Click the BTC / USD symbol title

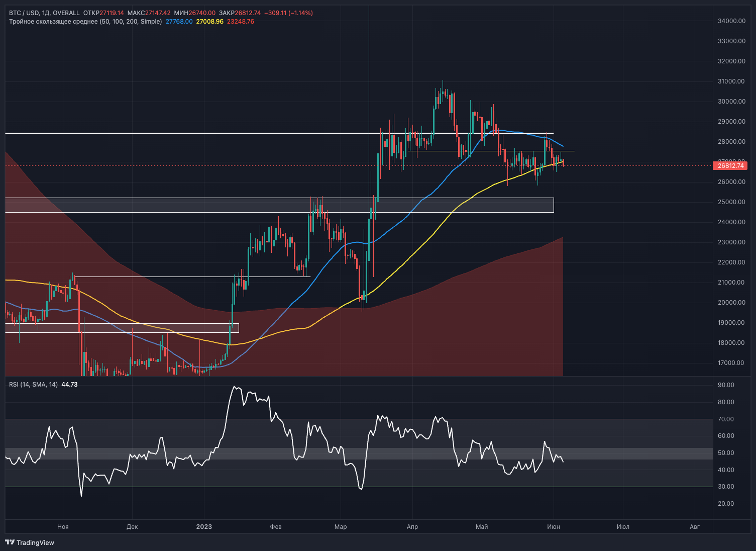coord(24,13)
